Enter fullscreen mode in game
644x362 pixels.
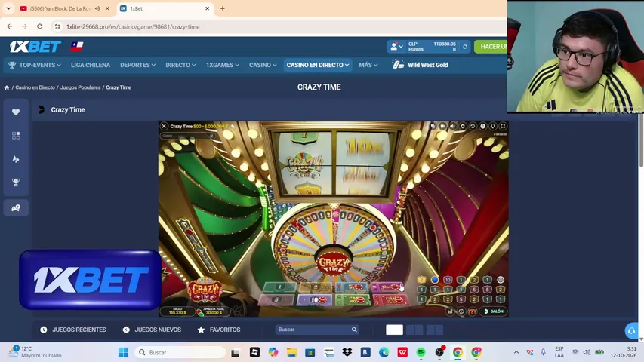pos(503,127)
